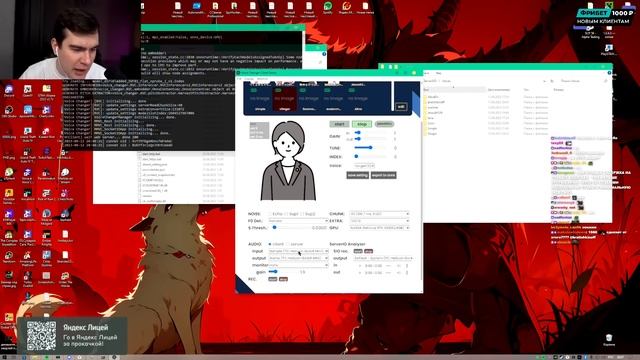640x360 pixels.
Task: Click the Voice input field
Action: 364,166
